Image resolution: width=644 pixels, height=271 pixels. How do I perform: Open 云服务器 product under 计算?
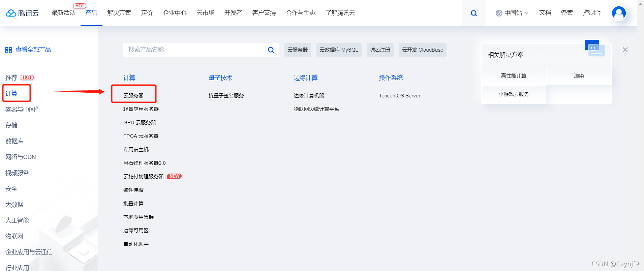(133, 96)
